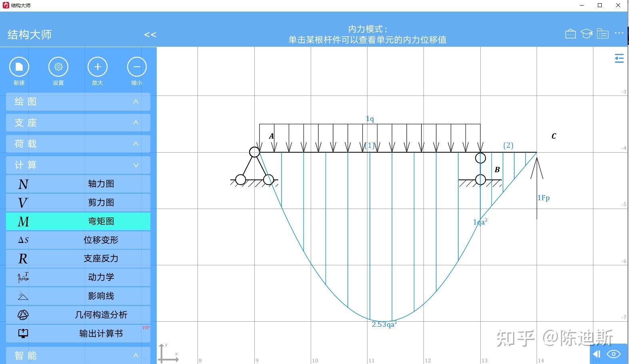The width and height of the screenshot is (629, 364).
Task: Click the briefcase toolbox icon in header
Action: point(571,34)
